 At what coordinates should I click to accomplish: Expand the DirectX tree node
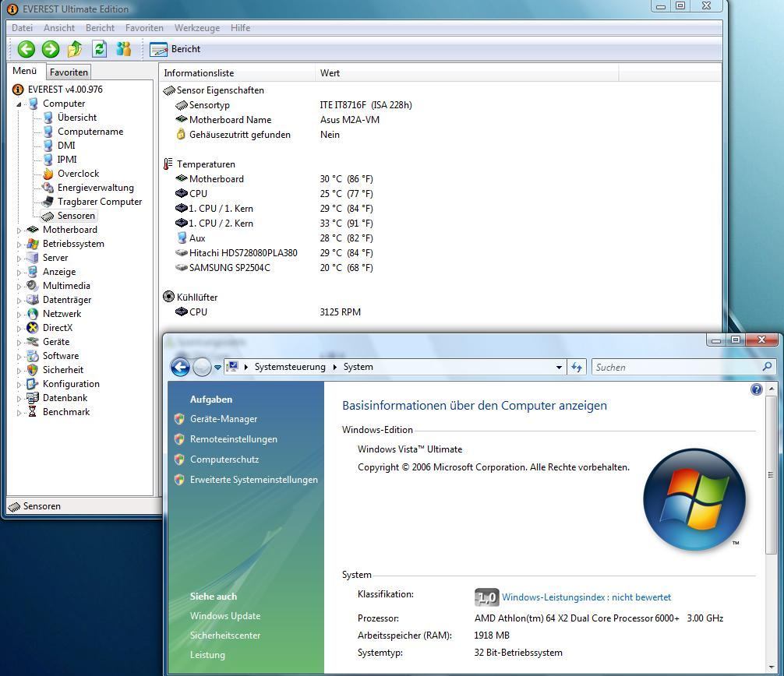19,328
